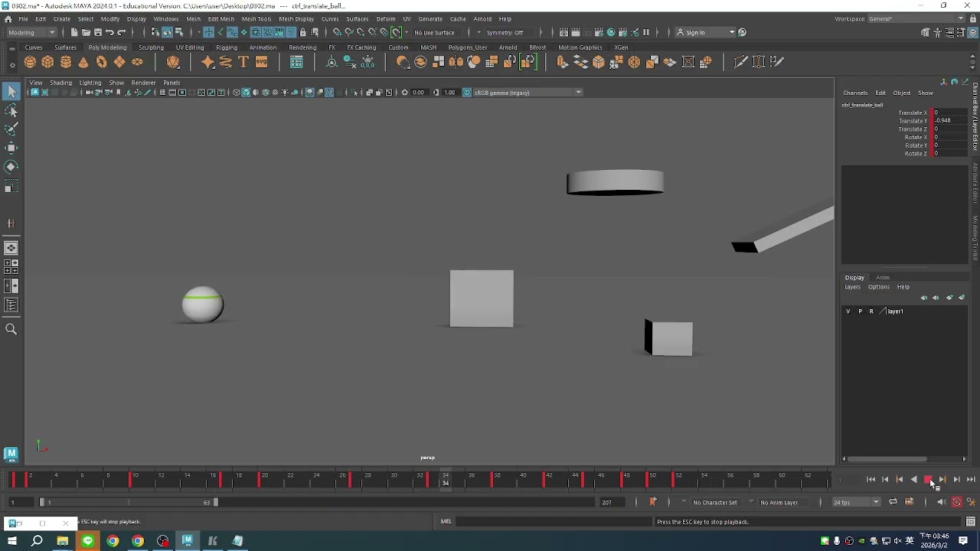Screen dimensions: 980x551
Task: Create a polygon cube from the shelf
Action: pos(47,62)
